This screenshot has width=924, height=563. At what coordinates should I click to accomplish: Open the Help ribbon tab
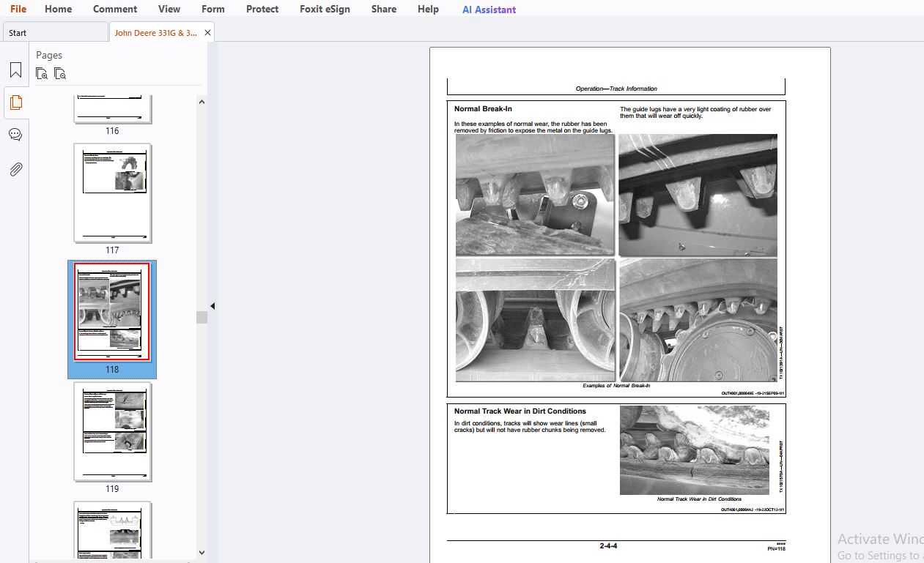click(428, 9)
